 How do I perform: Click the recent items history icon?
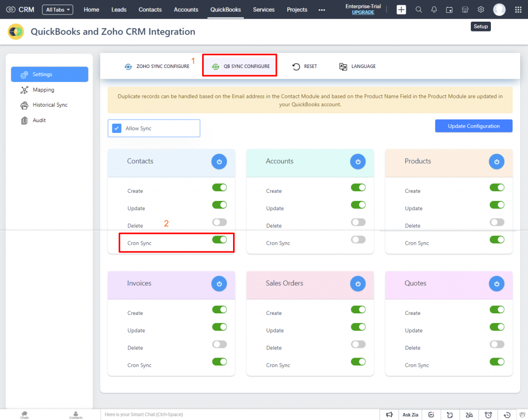click(x=507, y=415)
